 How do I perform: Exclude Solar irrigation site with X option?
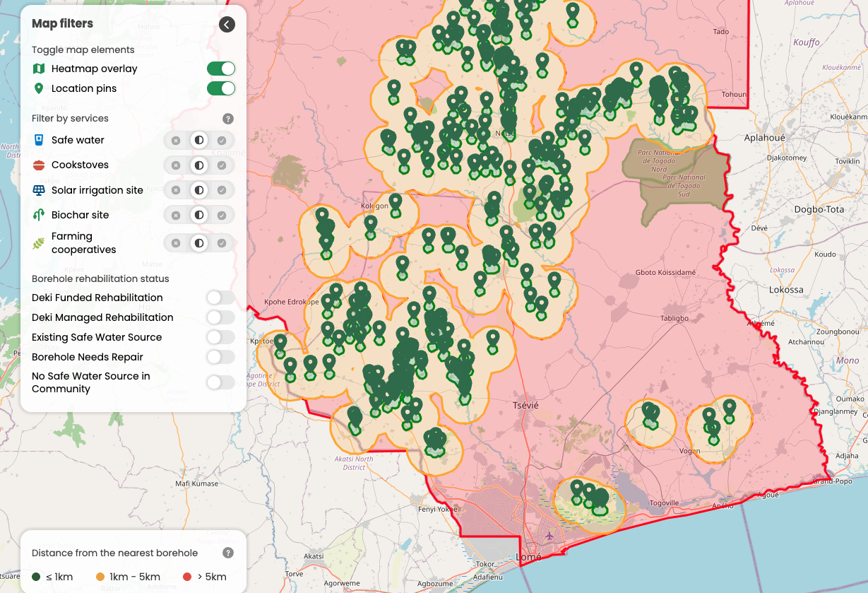176,190
